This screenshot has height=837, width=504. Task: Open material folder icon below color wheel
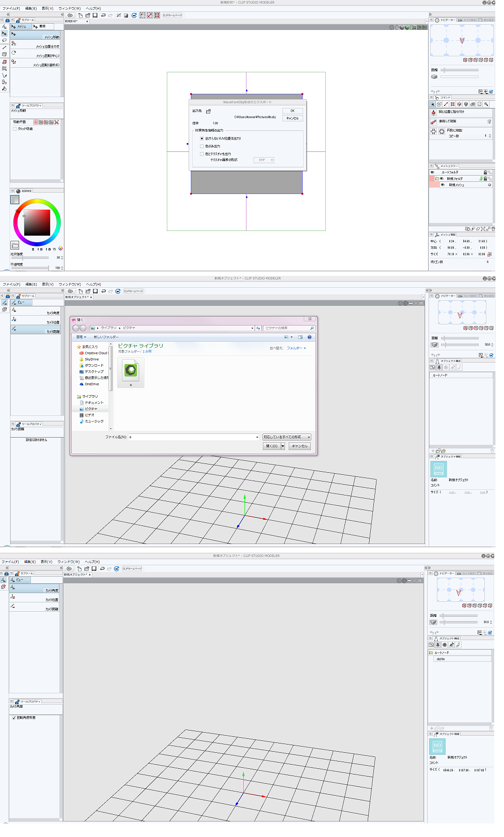15,245
